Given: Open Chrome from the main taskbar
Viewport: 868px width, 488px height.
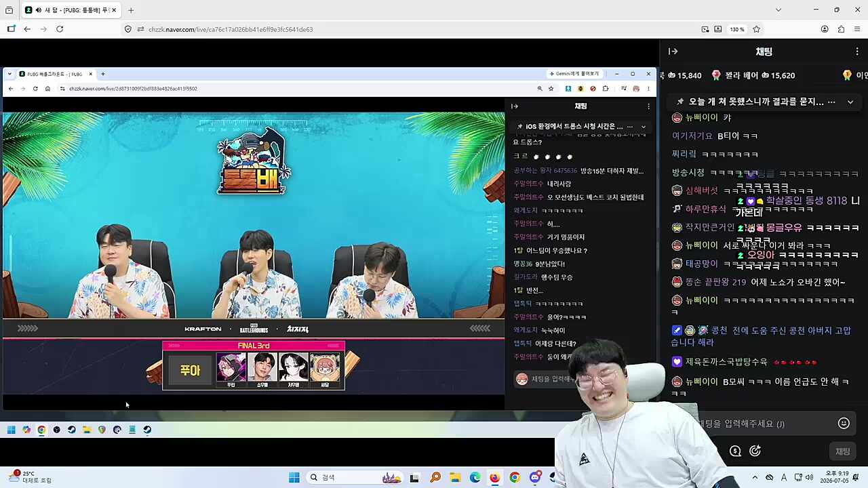Looking at the screenshot, I should (515, 478).
